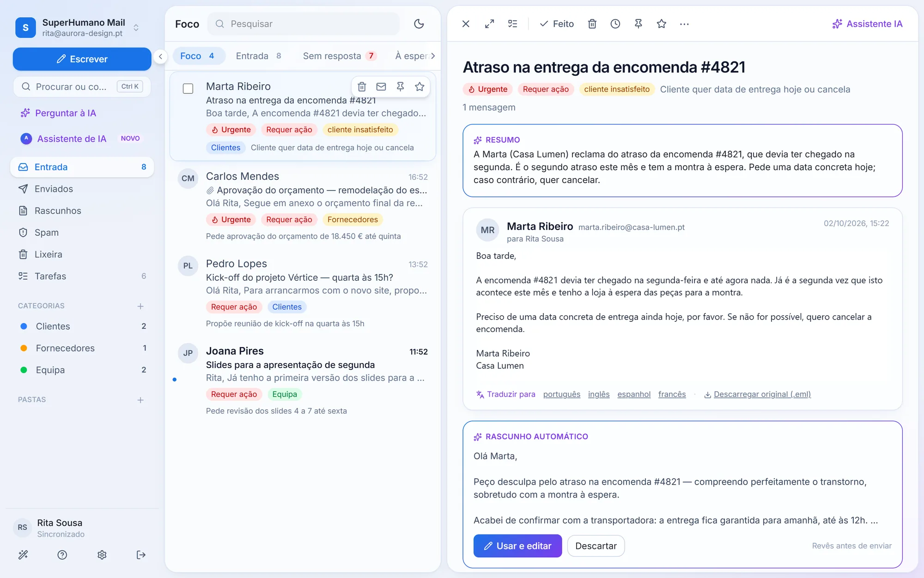
Task: Add new category with plus icon
Action: [140, 306]
